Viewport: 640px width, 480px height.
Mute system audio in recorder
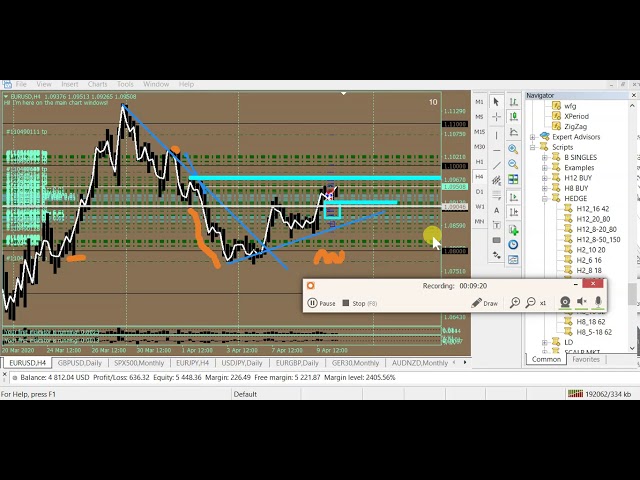click(x=582, y=303)
